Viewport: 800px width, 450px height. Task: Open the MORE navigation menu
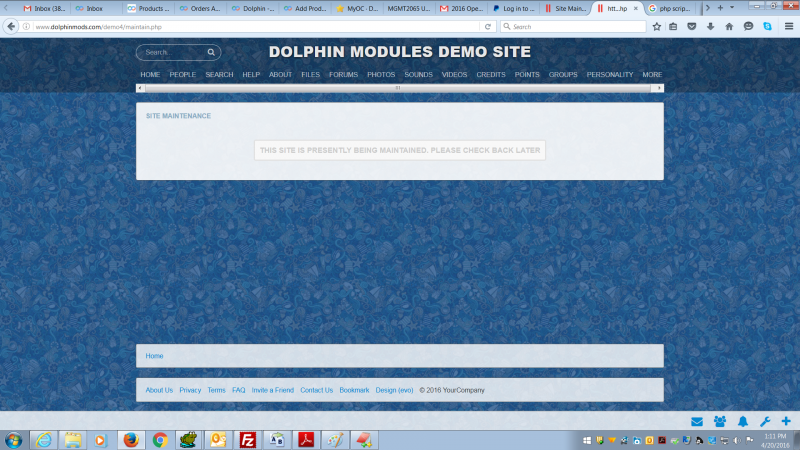tap(652, 74)
